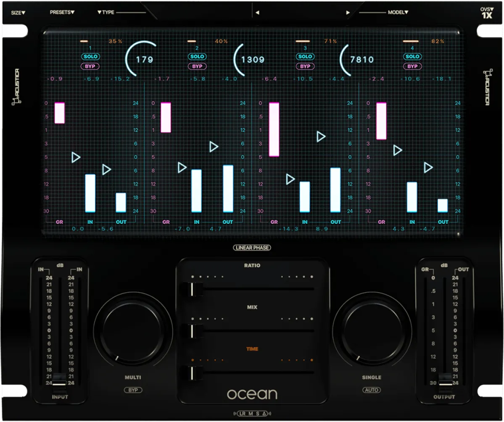Screen dimensions: 504x422
Task: Click the RATIO slider handle
Action: pos(192,290)
